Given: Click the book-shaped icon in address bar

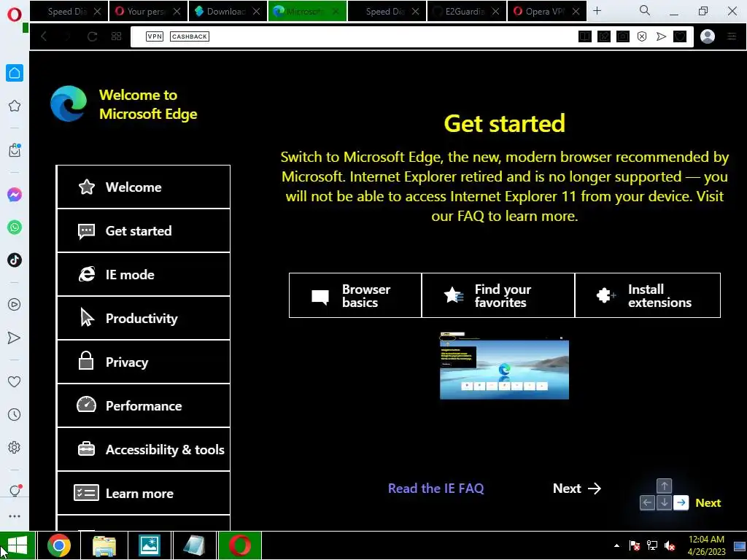Looking at the screenshot, I should click(x=584, y=36).
